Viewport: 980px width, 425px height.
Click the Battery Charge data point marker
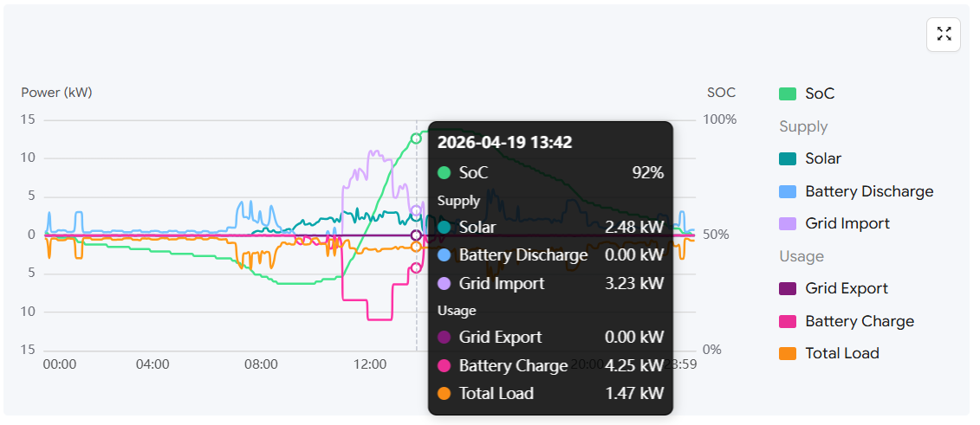(x=416, y=267)
